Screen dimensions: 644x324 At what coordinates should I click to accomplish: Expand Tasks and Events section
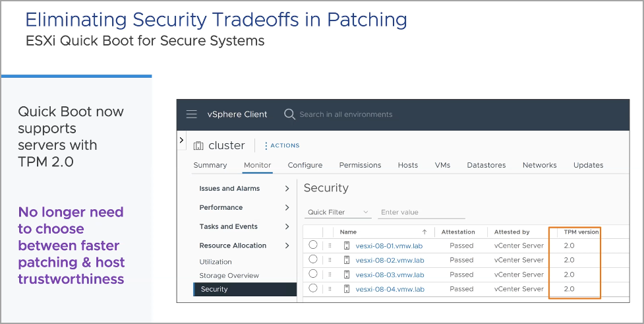point(287,226)
